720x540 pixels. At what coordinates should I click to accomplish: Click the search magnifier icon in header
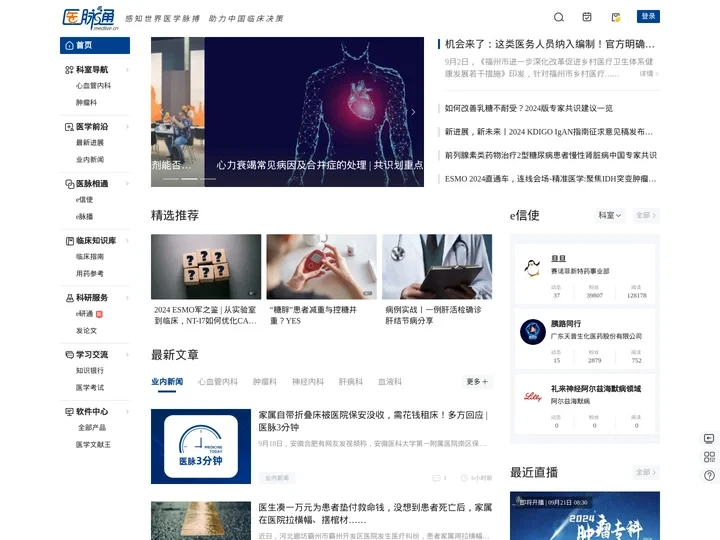click(x=558, y=17)
